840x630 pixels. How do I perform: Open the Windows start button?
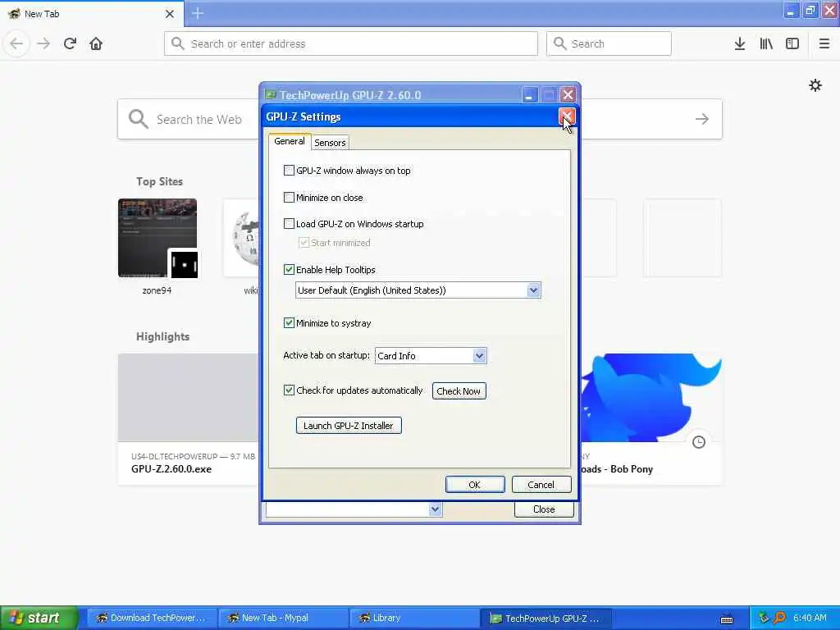39,618
